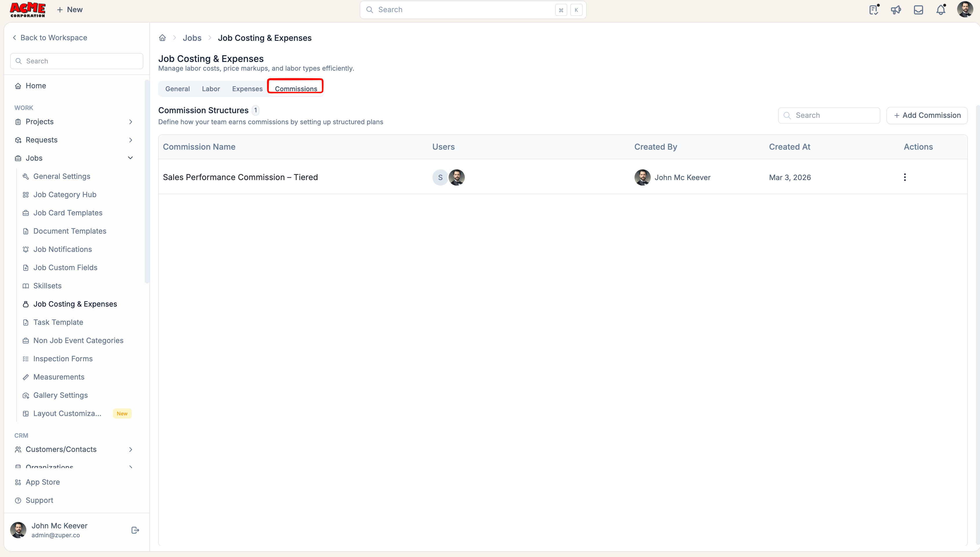This screenshot has height=557, width=980.
Task: Open the Support sidebar item
Action: point(39,500)
